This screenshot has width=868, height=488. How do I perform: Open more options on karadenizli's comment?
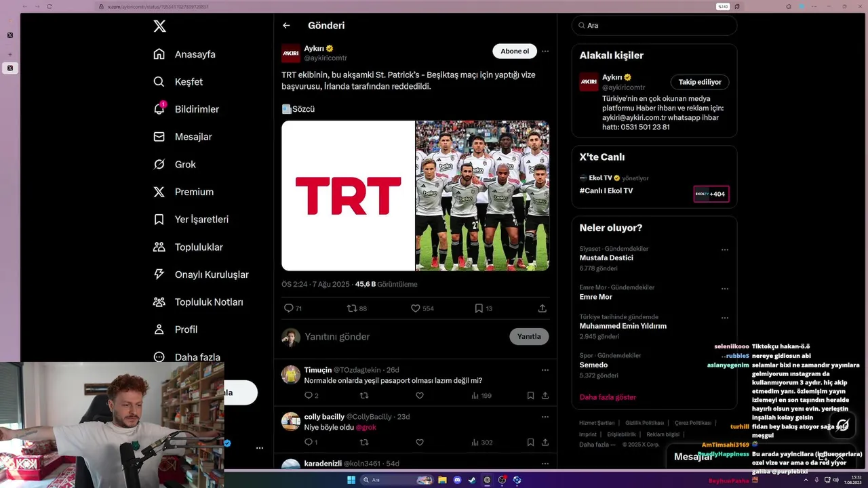[x=545, y=464]
